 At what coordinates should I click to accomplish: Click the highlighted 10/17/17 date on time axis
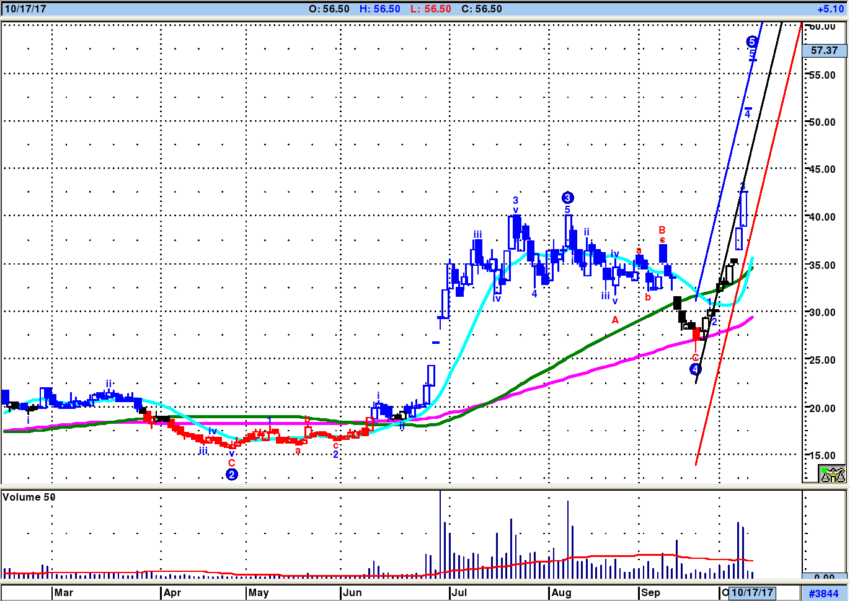coord(752,592)
